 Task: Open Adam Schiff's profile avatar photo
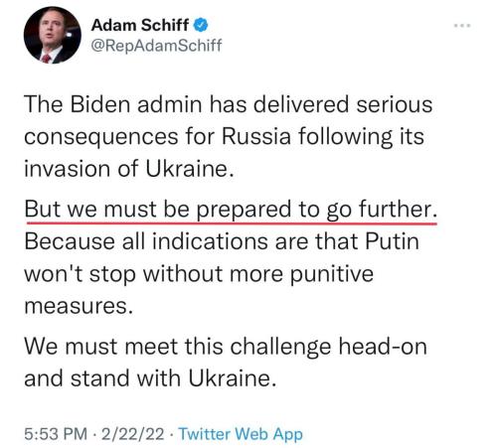pyautogui.click(x=53, y=35)
